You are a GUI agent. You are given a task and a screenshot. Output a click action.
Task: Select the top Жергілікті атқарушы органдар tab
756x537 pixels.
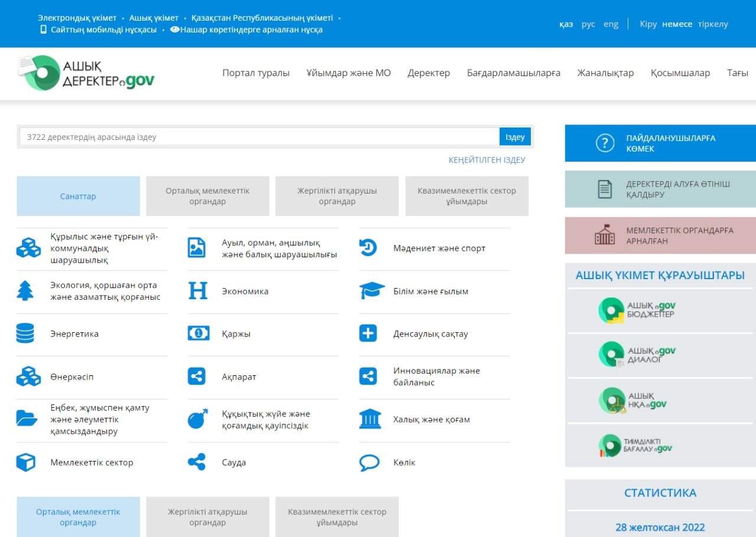[x=337, y=197]
